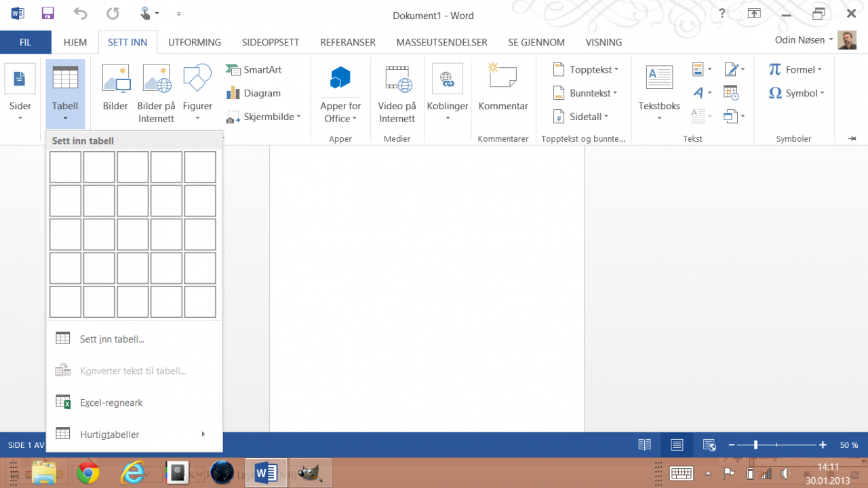
Task: Click the zoom in plus button
Action: (x=823, y=445)
